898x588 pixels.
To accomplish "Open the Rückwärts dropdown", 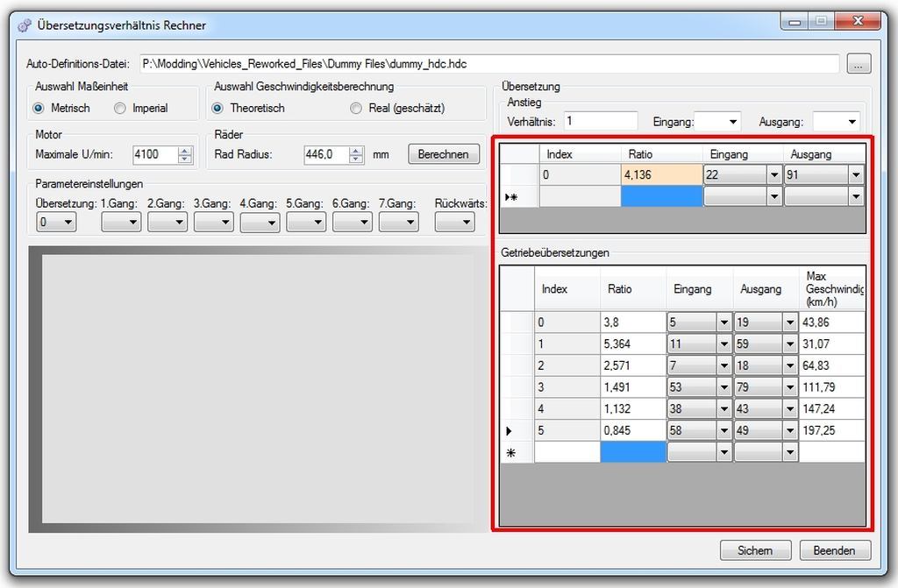I will (455, 223).
